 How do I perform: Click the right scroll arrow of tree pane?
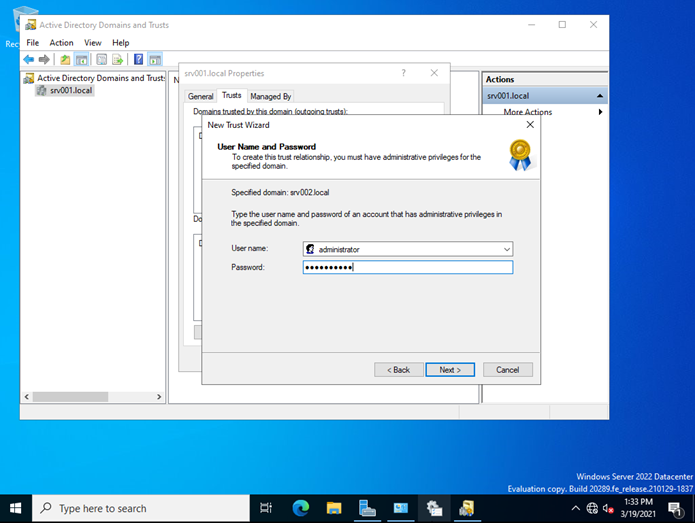point(159,397)
